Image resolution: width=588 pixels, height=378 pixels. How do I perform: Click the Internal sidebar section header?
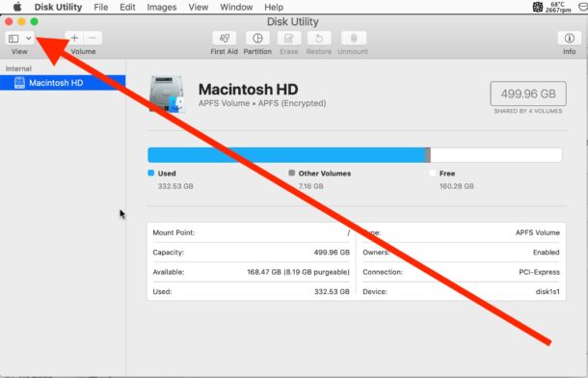point(18,68)
